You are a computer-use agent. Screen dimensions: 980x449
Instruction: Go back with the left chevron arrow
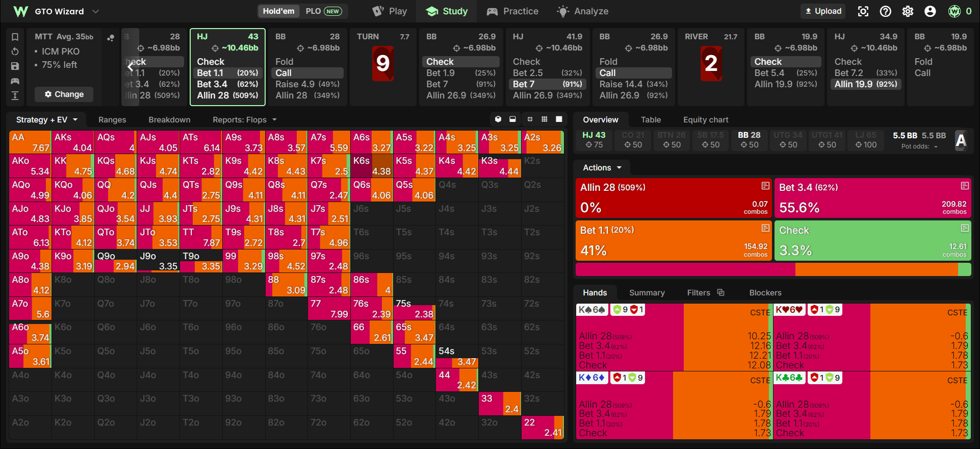(x=131, y=67)
